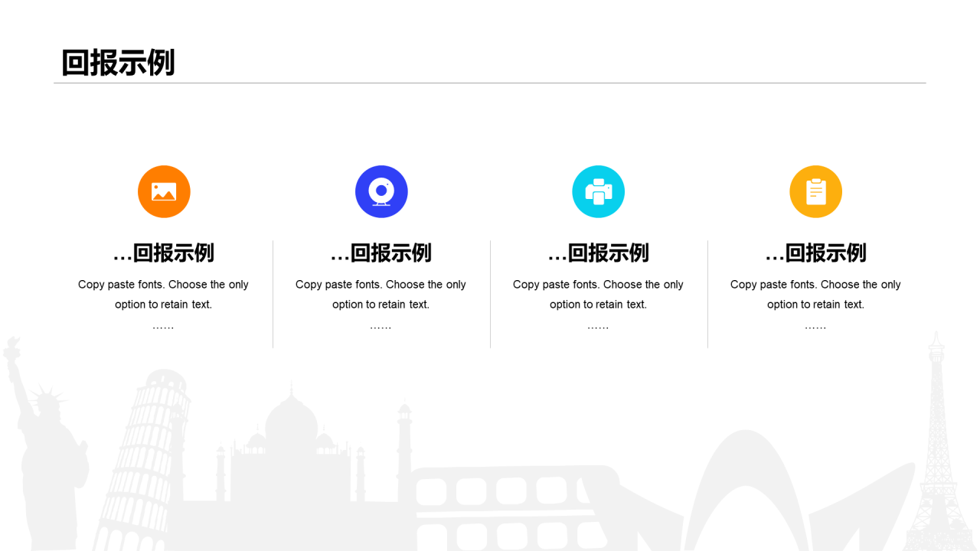Select the heading under the yellow clipboard icon
Viewport: 980px width, 551px height.
[816, 253]
